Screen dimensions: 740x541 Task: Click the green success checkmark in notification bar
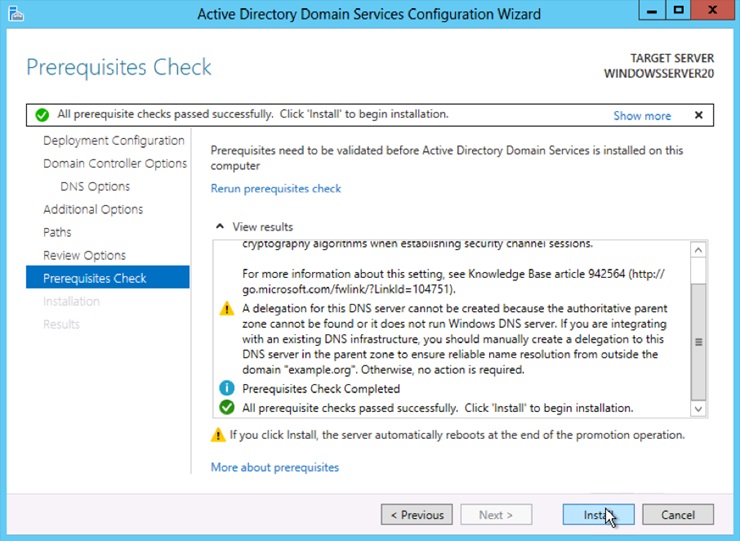42,115
